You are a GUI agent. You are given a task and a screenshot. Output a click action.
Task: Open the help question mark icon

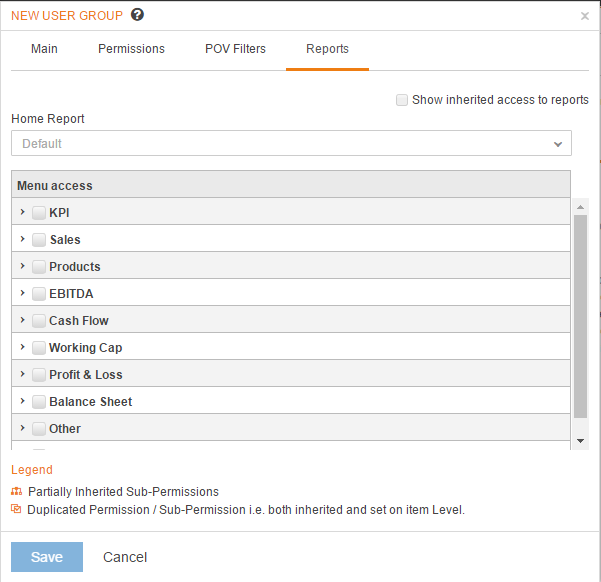coord(137,15)
